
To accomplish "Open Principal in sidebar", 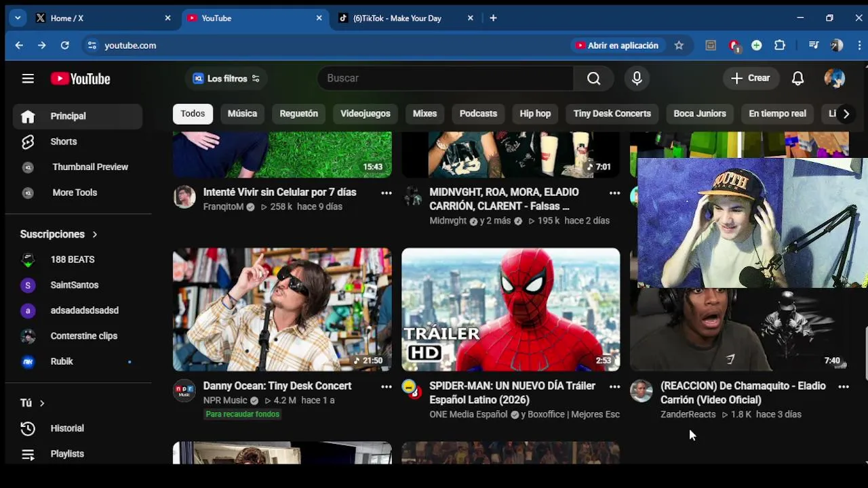I will [77, 117].
